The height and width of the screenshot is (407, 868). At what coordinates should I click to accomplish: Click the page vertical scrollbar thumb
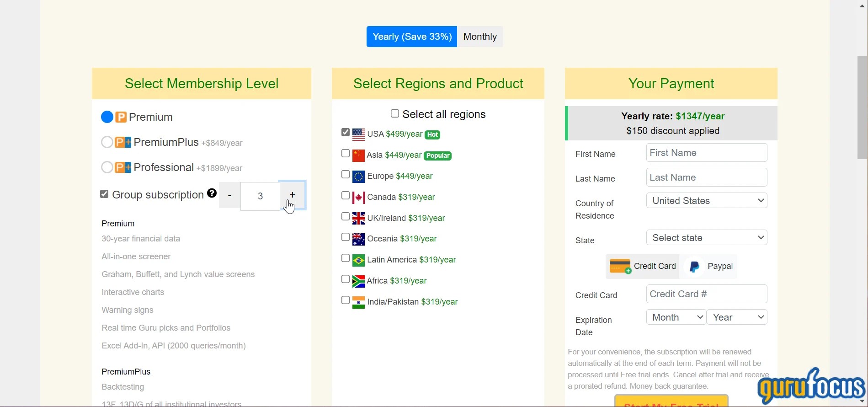[862, 107]
